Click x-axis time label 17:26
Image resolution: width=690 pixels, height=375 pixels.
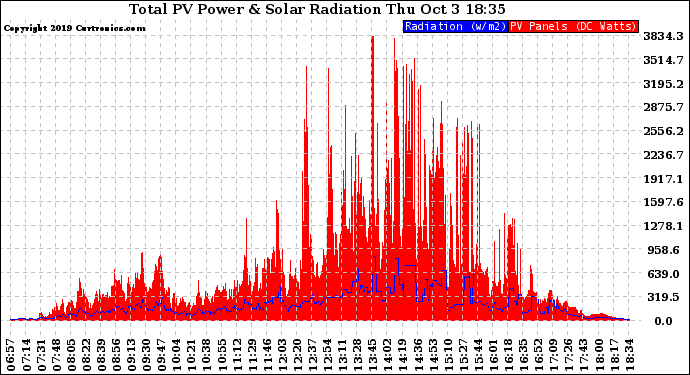pyautogui.click(x=568, y=354)
